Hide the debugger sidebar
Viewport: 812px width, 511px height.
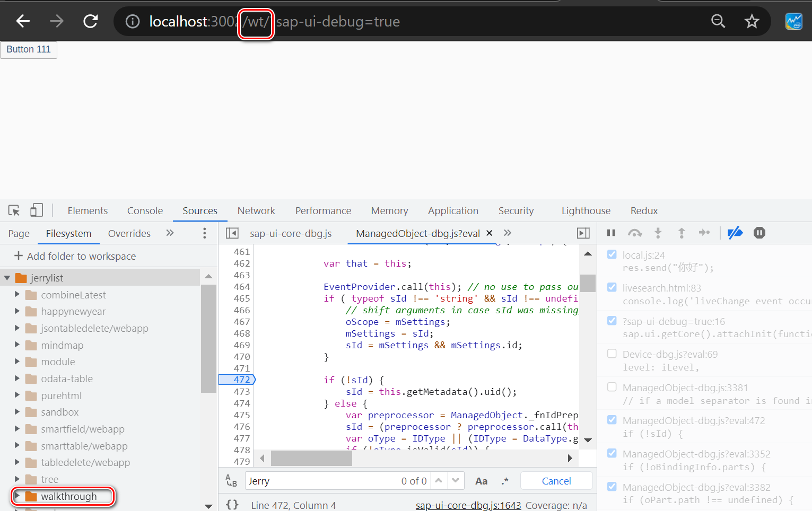pyautogui.click(x=583, y=233)
